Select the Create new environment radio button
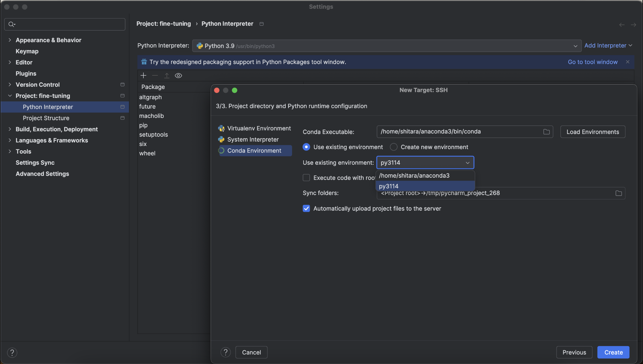Viewport: 643px width, 364px height. pos(393,147)
